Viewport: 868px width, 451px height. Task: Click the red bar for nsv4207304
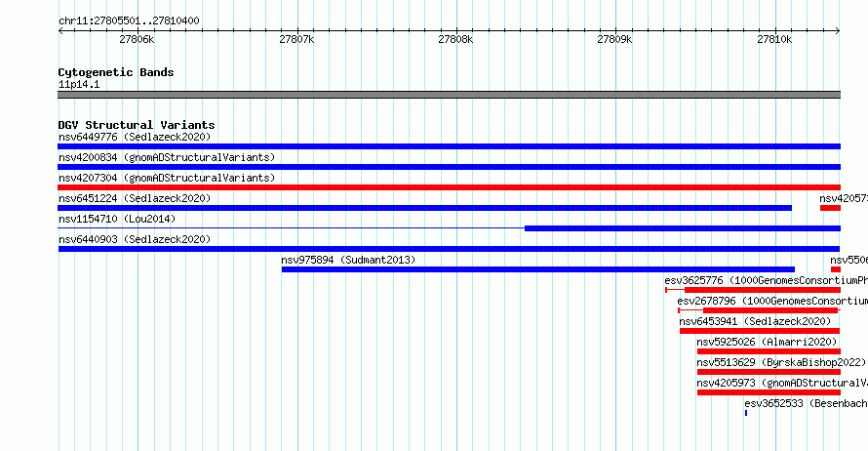449,187
